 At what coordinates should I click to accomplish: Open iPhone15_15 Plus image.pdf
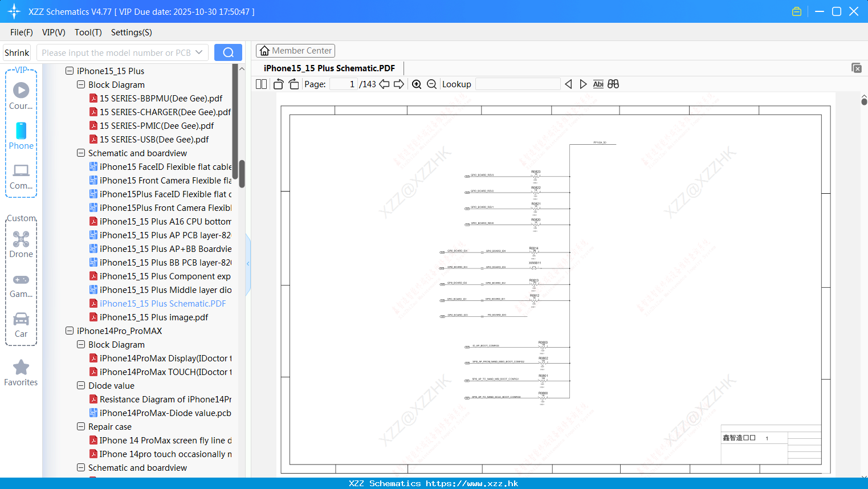click(x=149, y=317)
